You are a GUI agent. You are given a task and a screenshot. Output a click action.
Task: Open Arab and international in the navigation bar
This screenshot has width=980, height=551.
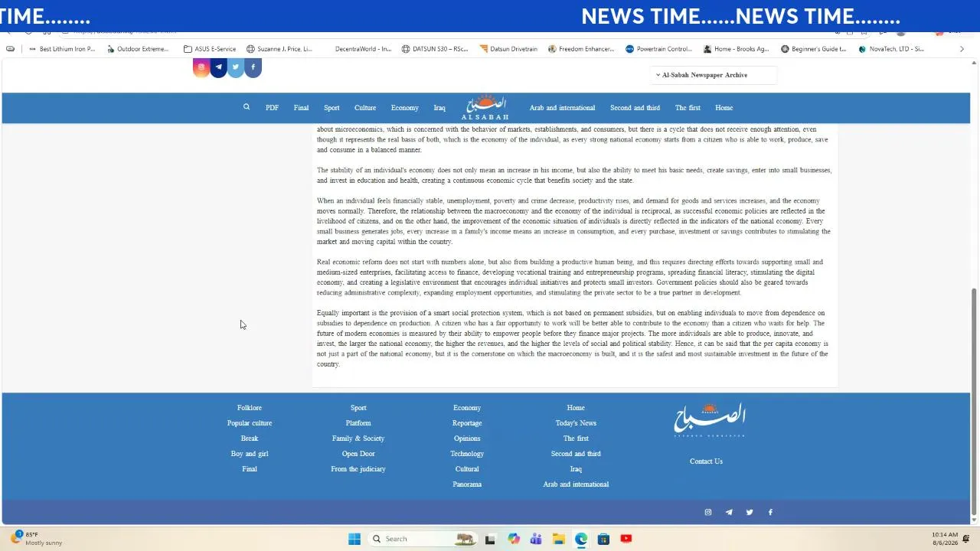[562, 108]
